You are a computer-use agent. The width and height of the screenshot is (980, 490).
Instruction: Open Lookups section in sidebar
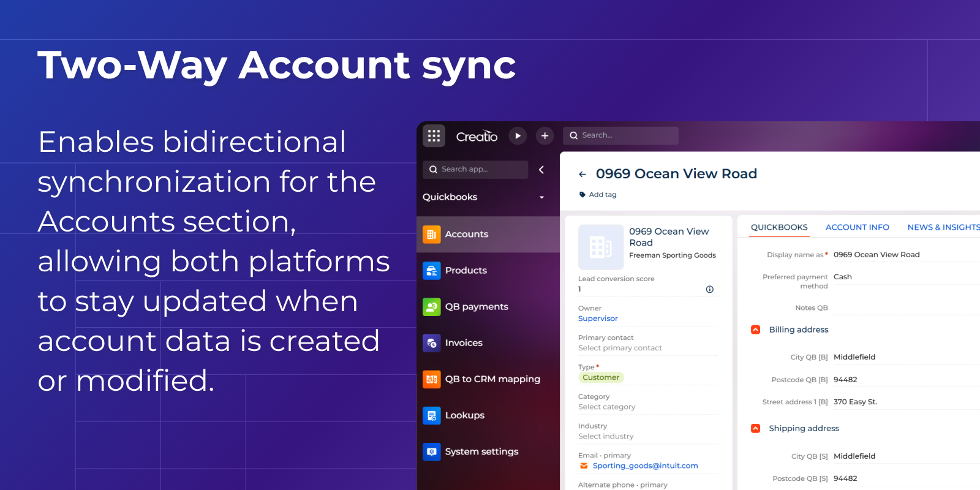[x=464, y=415]
